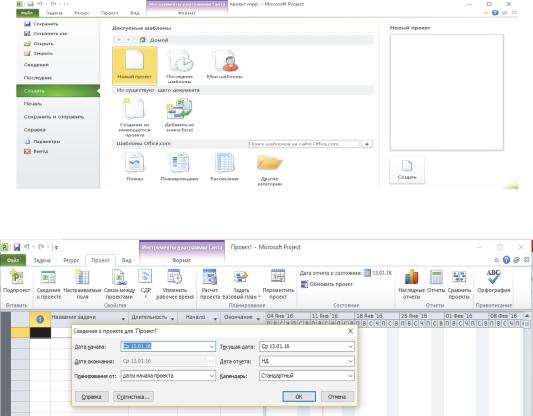Open Сведения in the backstage sidebar
The image size is (533, 416).
coord(36,65)
